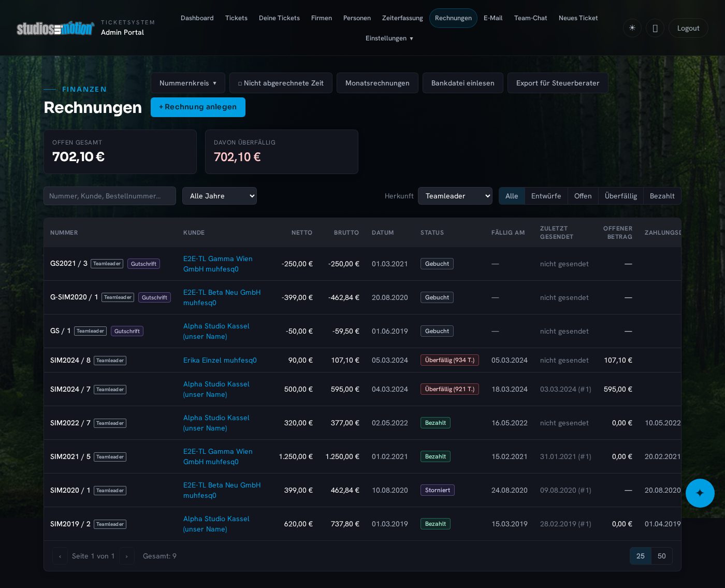Click Gutschrift badge on GS2021 / 3
The height and width of the screenshot is (588, 725).
(x=143, y=264)
